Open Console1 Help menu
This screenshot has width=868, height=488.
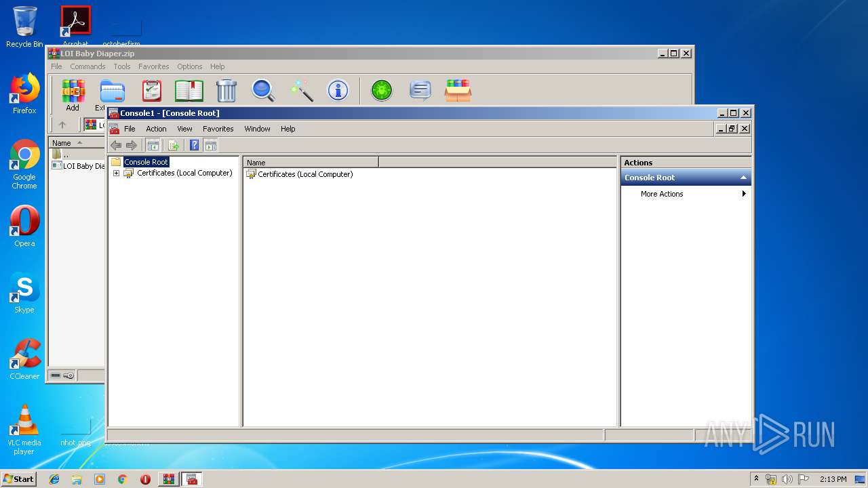pos(288,129)
